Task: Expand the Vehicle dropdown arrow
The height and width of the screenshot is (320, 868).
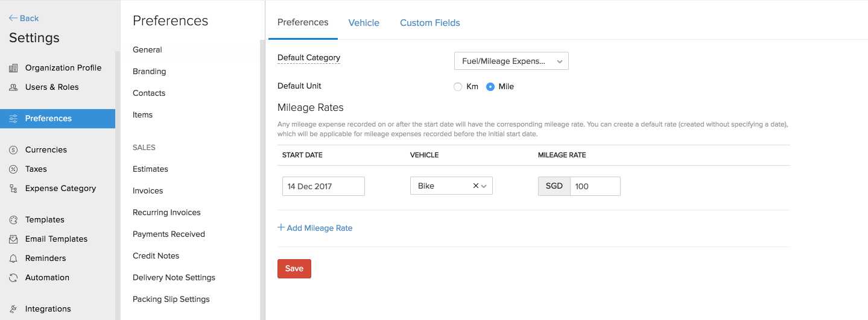Action: [x=484, y=186]
